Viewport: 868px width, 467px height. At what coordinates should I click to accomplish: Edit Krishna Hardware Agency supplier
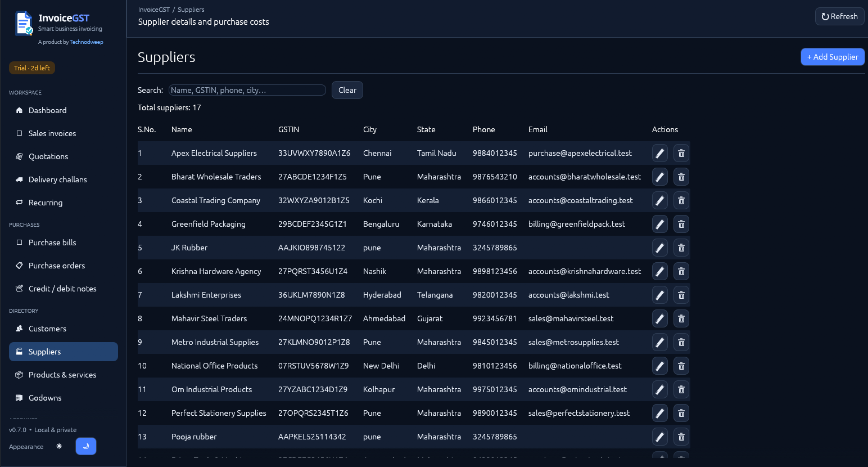pyautogui.click(x=660, y=271)
